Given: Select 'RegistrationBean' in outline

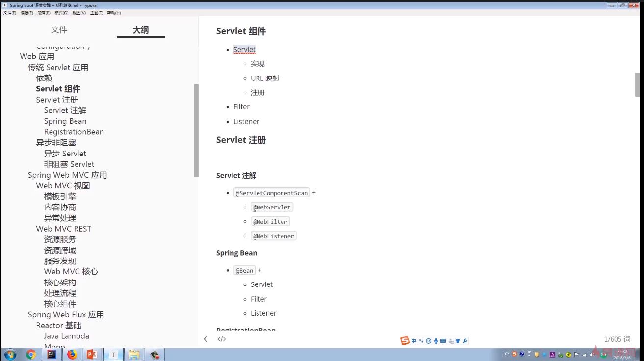Looking at the screenshot, I should [x=74, y=132].
